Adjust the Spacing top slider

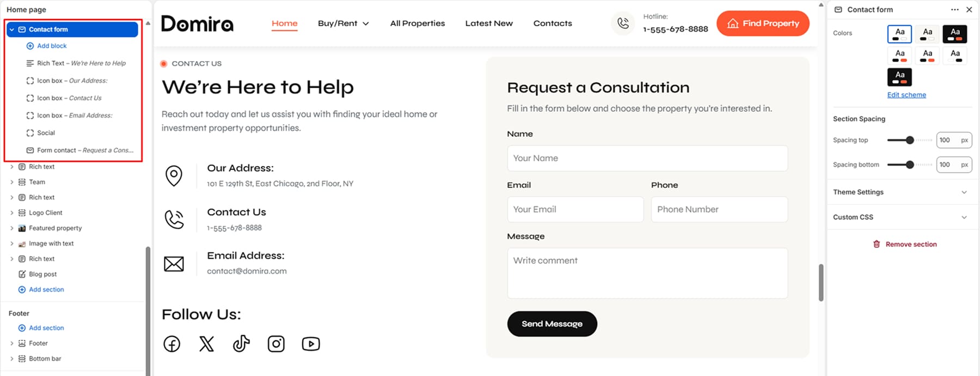tap(910, 140)
